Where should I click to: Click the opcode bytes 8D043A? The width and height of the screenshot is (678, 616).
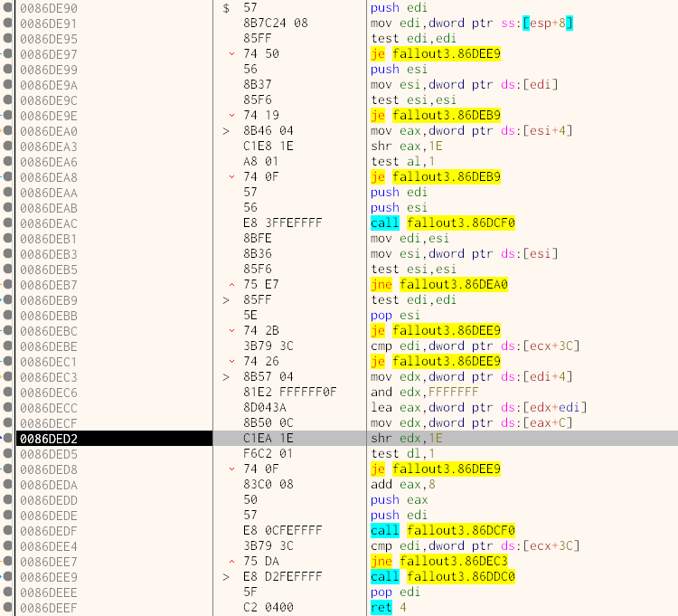[x=265, y=407]
